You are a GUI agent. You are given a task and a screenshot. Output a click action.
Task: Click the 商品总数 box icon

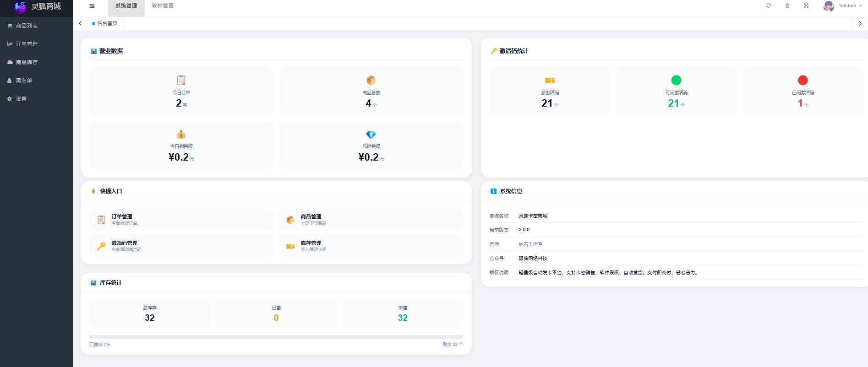click(371, 80)
